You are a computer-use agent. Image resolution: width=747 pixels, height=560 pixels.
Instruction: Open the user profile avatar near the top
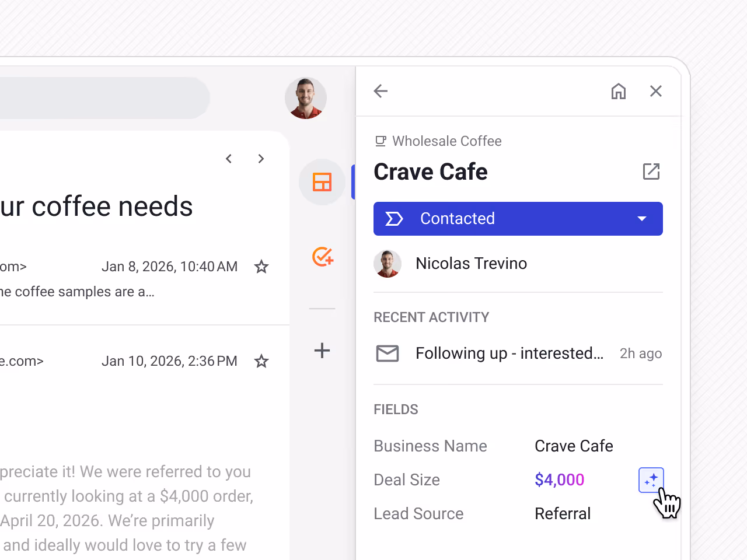coord(305,98)
